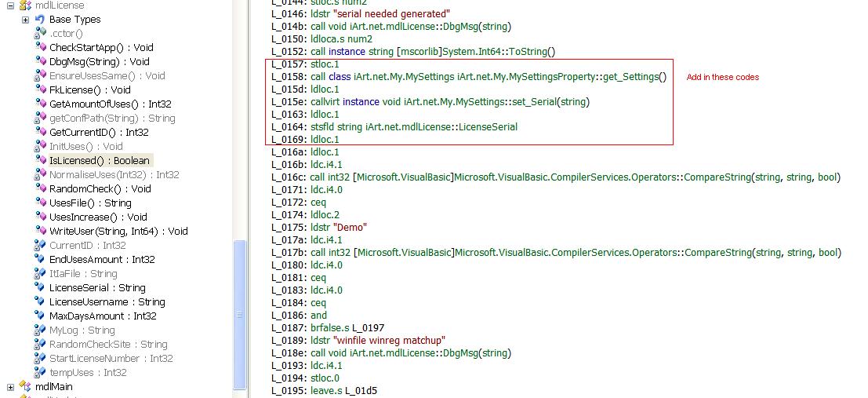Click the FkLicense() method icon
The image size is (868, 398).
pyautogui.click(x=41, y=89)
